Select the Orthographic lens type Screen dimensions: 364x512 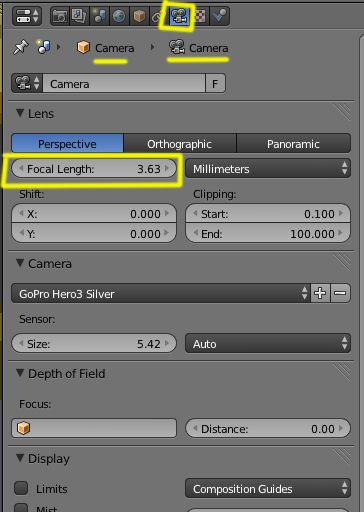180,144
